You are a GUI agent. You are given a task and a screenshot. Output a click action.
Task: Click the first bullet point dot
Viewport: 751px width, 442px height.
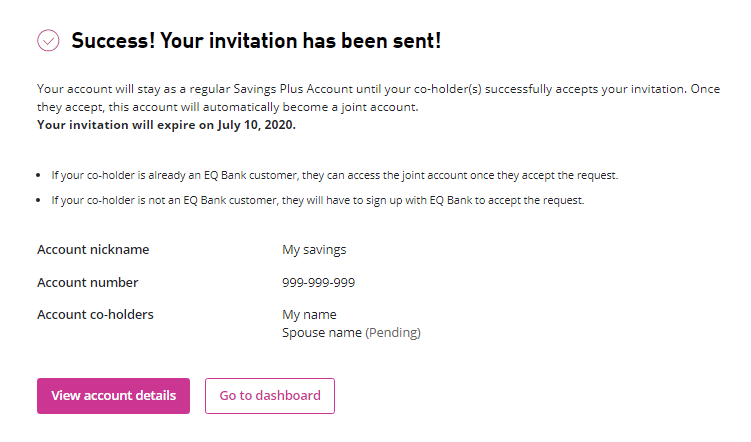pyautogui.click(x=41, y=176)
